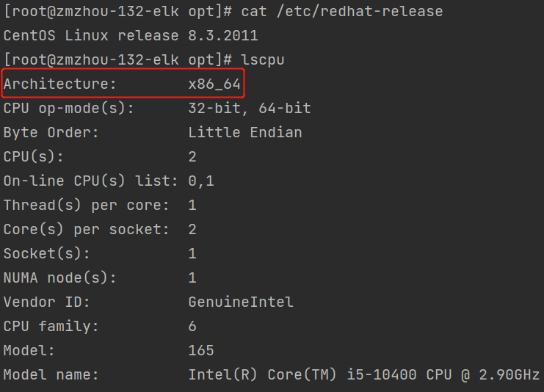The height and width of the screenshot is (392, 544).
Task: Click the CPU op-mode(s) label
Action: 68,108
